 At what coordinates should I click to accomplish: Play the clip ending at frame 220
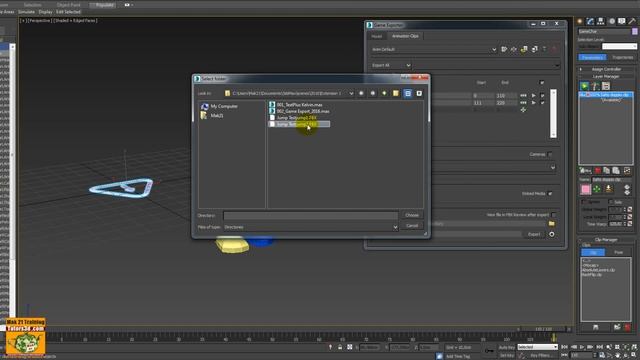[533, 103]
